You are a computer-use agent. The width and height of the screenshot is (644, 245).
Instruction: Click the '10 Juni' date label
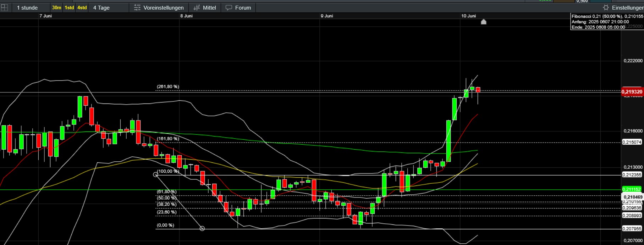(468, 16)
